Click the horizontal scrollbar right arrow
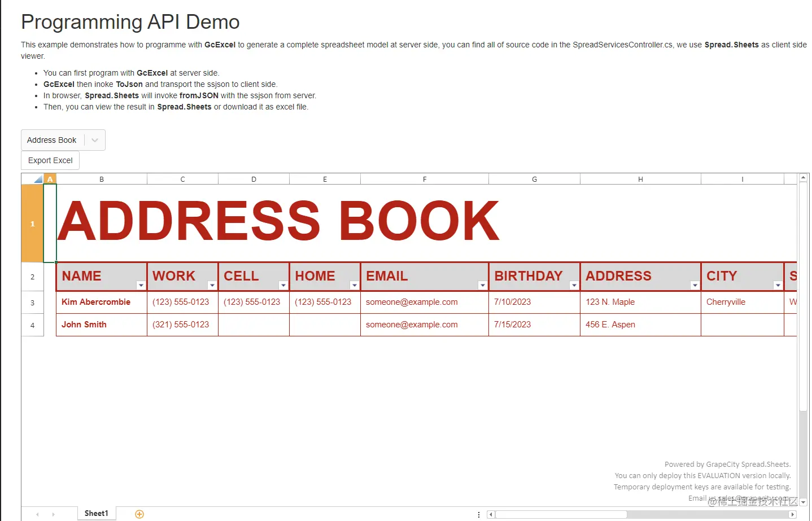 tap(793, 514)
